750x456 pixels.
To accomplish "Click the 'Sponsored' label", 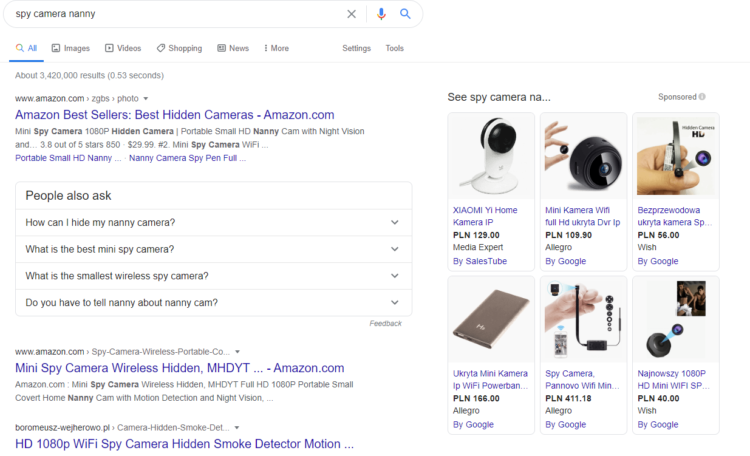I will tap(677, 97).
